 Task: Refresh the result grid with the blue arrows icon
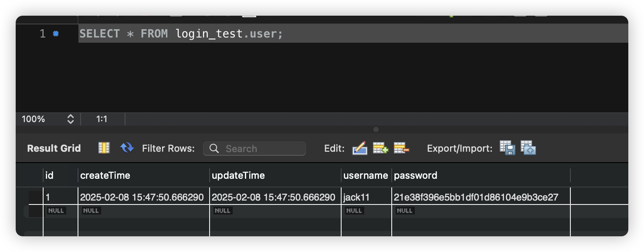(127, 148)
